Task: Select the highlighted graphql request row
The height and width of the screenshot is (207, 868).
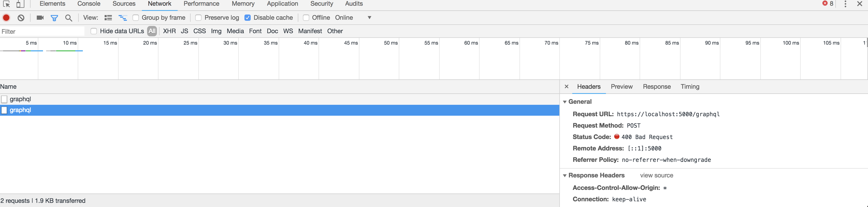Action: pyautogui.click(x=280, y=111)
